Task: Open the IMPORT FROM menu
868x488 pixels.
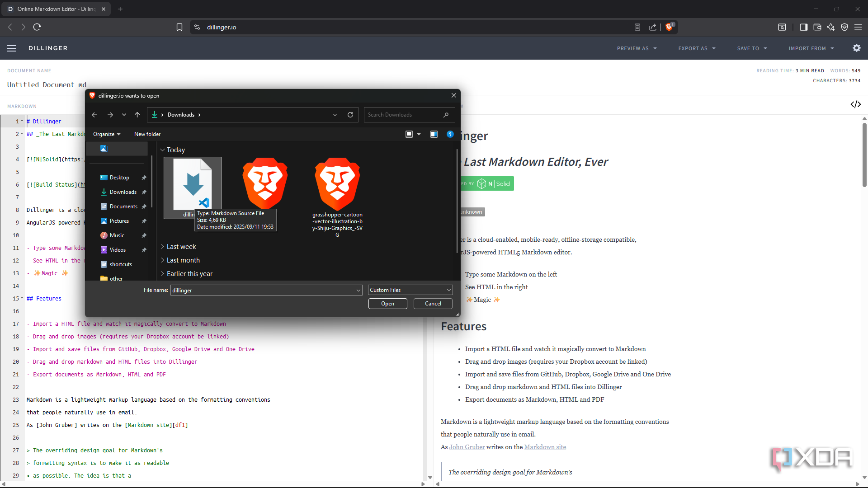Action: (x=811, y=48)
